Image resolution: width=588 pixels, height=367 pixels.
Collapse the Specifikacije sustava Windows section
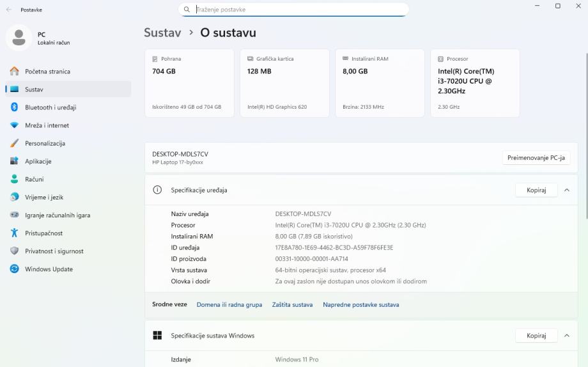[567, 336]
